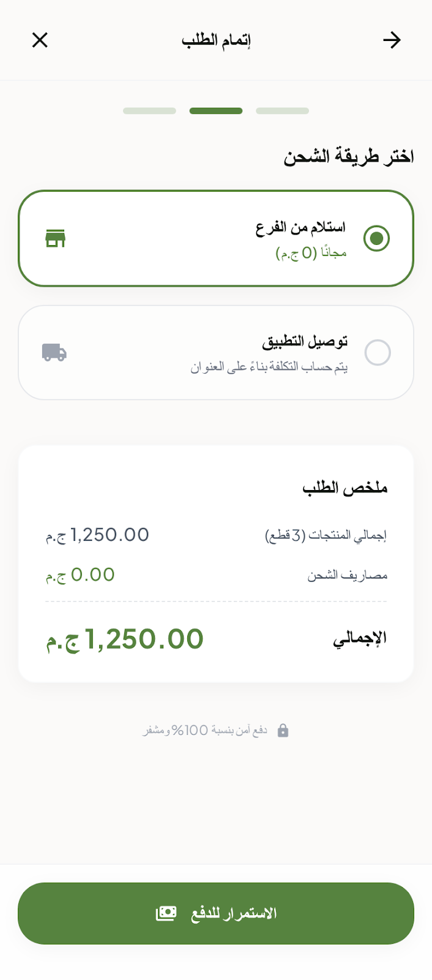This screenshot has width=432, height=980.
Task: Click the first step indicator segment
Action: click(x=149, y=110)
